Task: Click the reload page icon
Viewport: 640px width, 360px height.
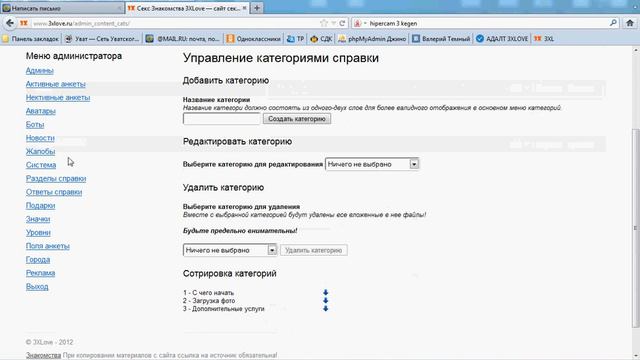Action: [x=342, y=23]
